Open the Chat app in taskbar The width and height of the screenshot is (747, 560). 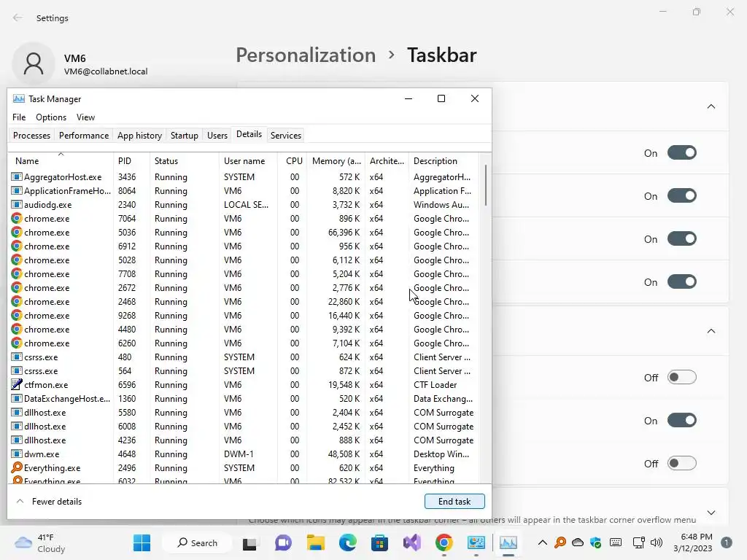click(283, 542)
